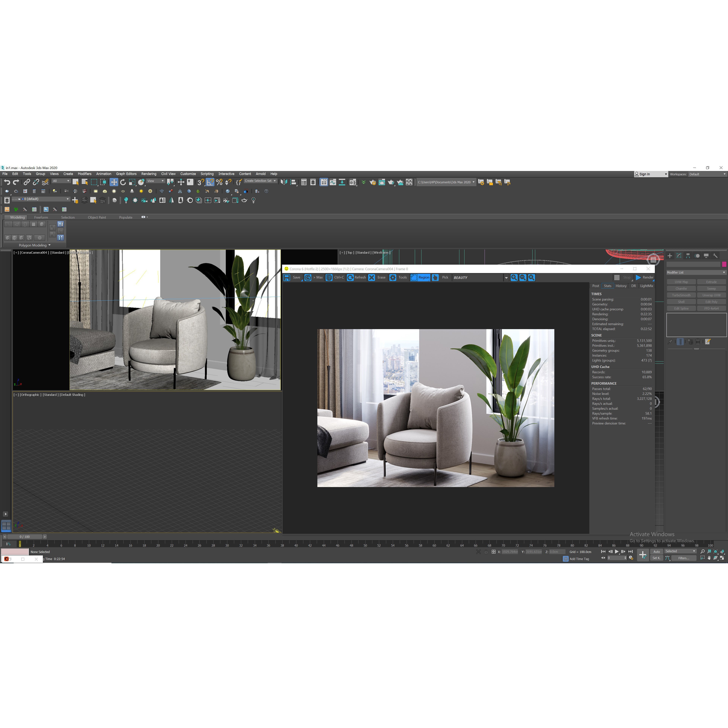Click the Undo icon
728x728 pixels.
[x=8, y=182]
